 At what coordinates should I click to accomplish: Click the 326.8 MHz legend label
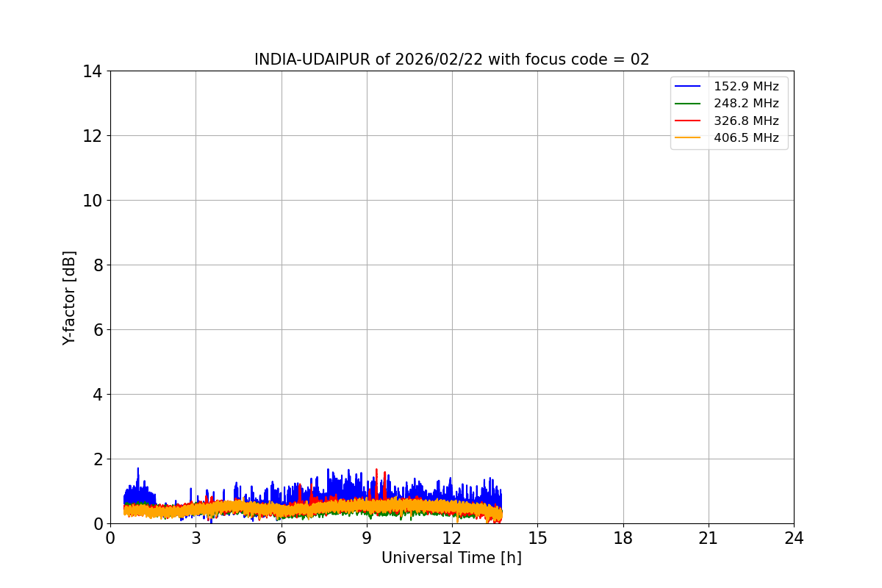pos(746,121)
